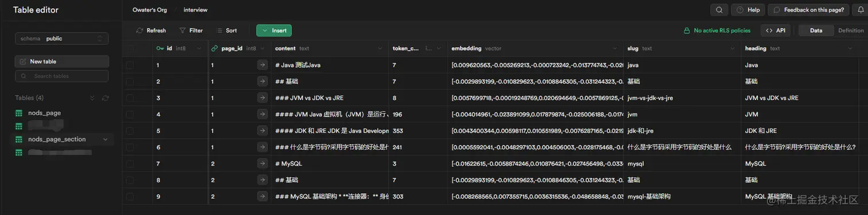Open the Help button

tap(748, 10)
